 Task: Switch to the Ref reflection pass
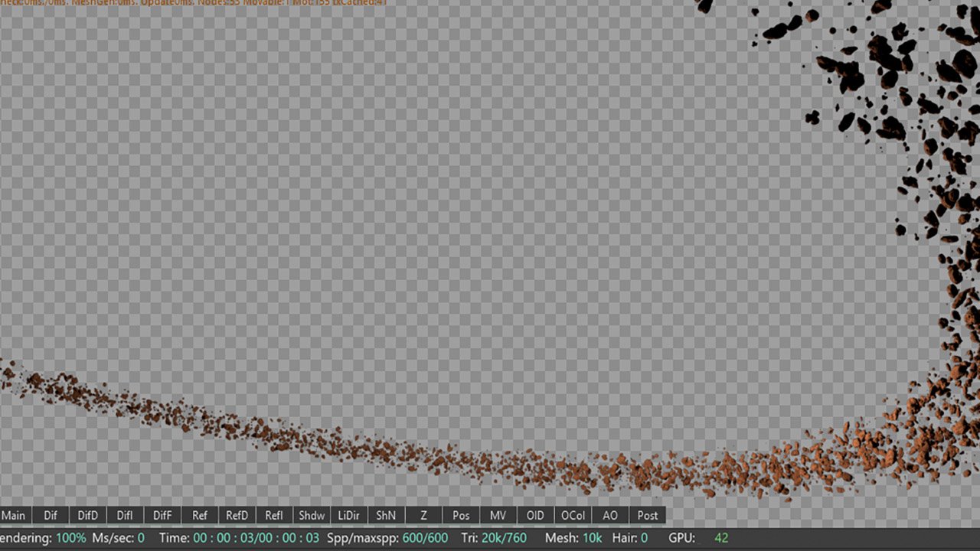(200, 516)
